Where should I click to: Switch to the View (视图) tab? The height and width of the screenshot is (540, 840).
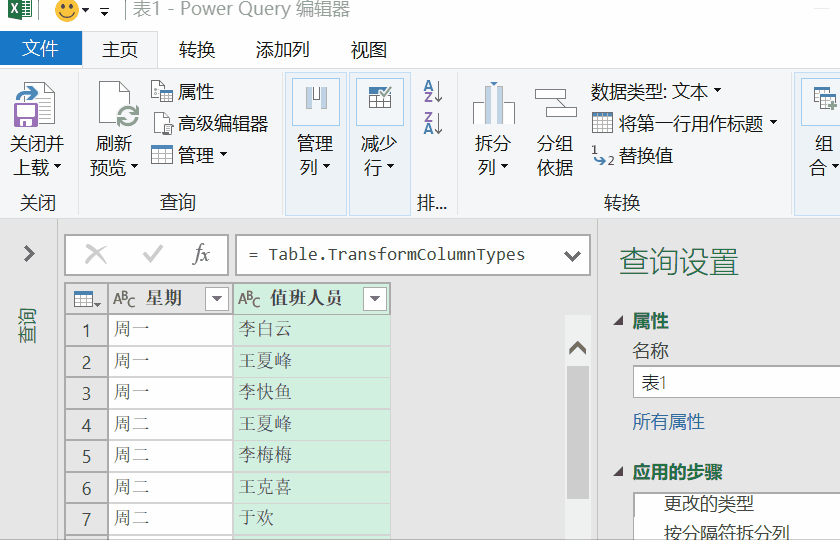(x=369, y=50)
